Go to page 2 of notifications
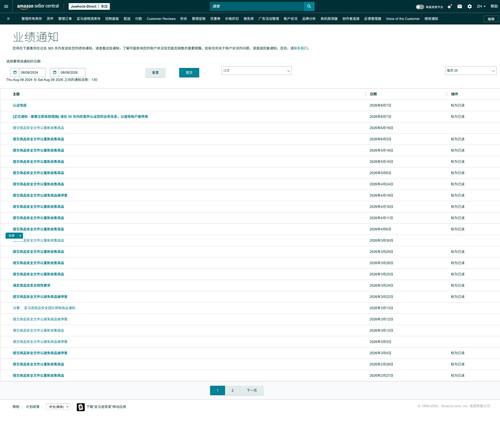 [x=232, y=390]
